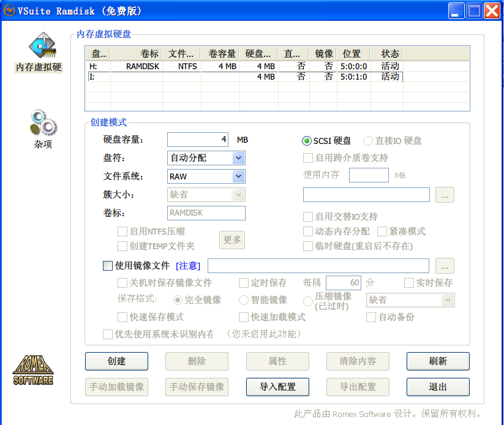Screen dimensions: 504x425
Task: Sort by 卷标 column header
Action: [x=137, y=54]
